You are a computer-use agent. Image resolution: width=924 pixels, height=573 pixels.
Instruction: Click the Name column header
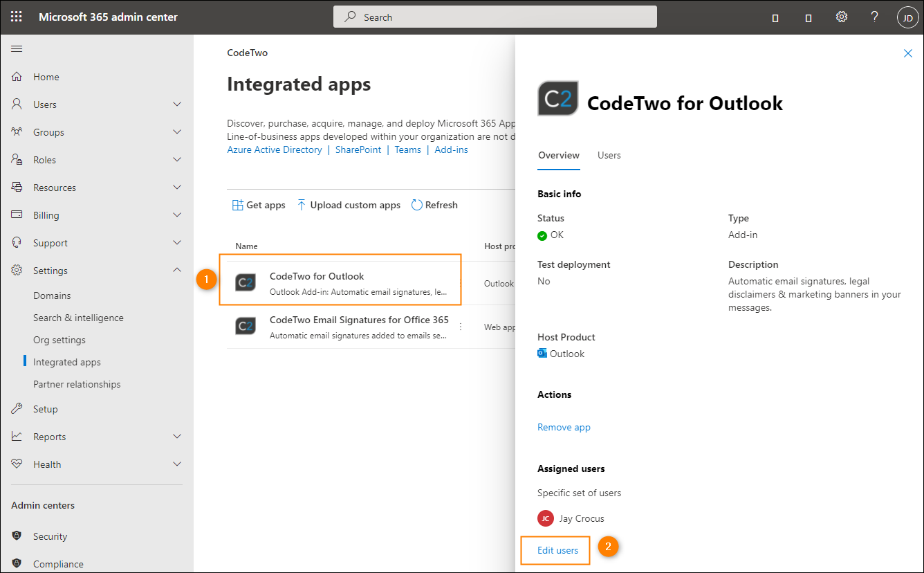246,246
